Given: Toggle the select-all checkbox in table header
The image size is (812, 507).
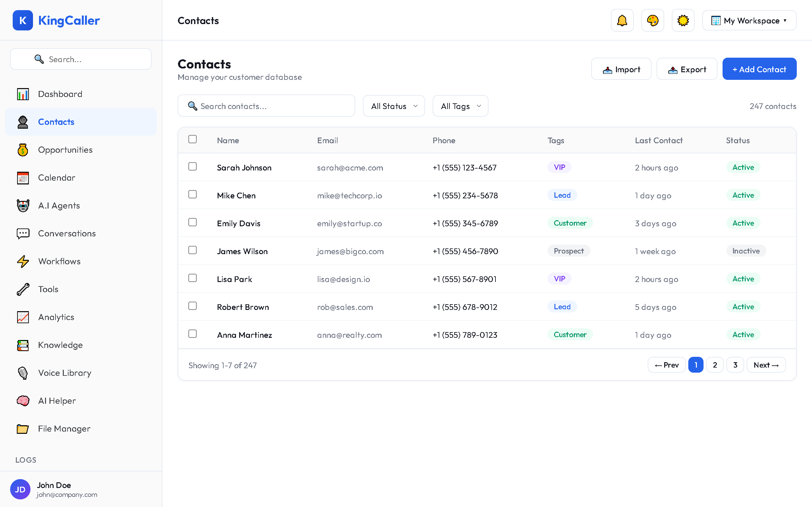Looking at the screenshot, I should (193, 139).
